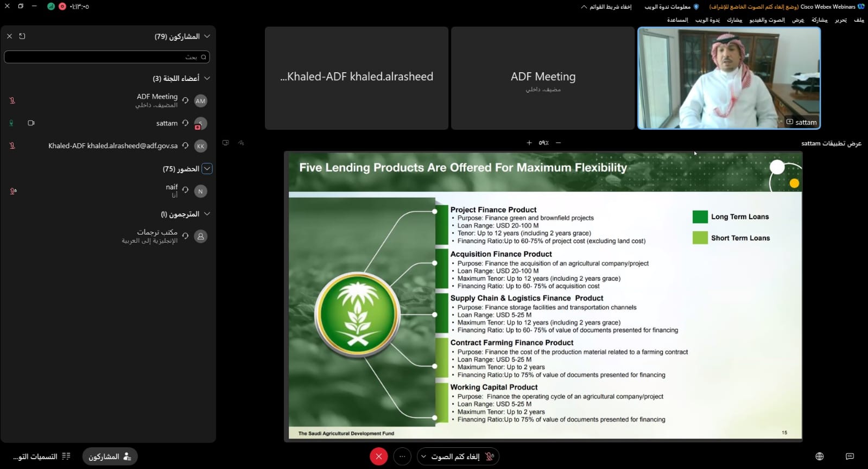Toggle the closed captions button
This screenshot has width=868, height=469.
pyautogui.click(x=42, y=457)
